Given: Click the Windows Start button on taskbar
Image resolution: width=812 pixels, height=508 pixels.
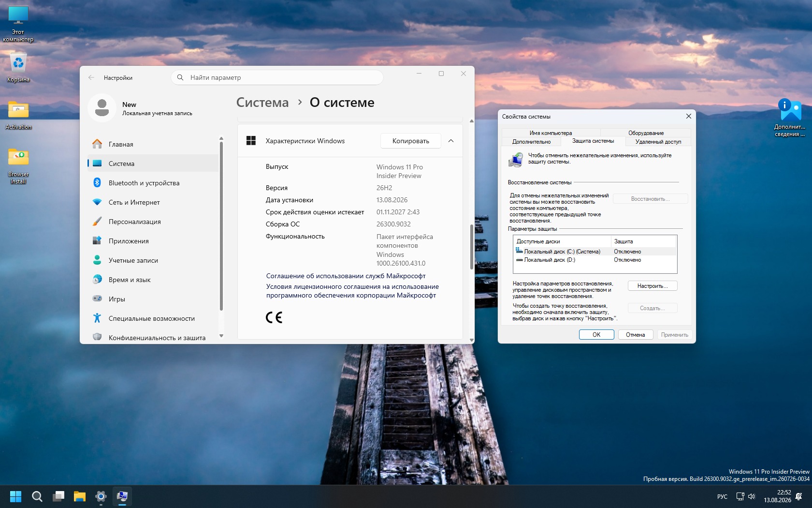Looking at the screenshot, I should (16, 496).
